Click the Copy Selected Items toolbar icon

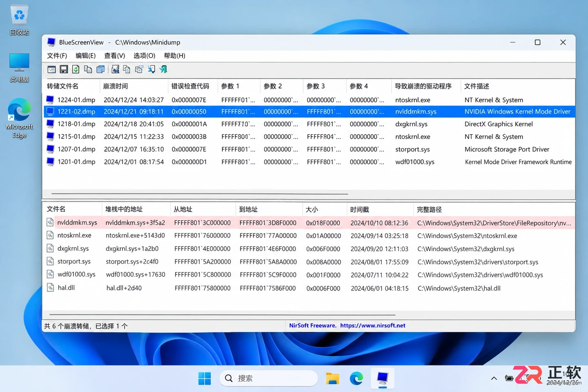click(88, 69)
